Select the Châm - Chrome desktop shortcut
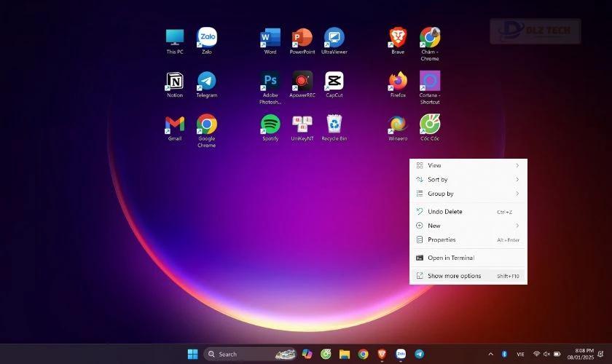 [x=430, y=44]
